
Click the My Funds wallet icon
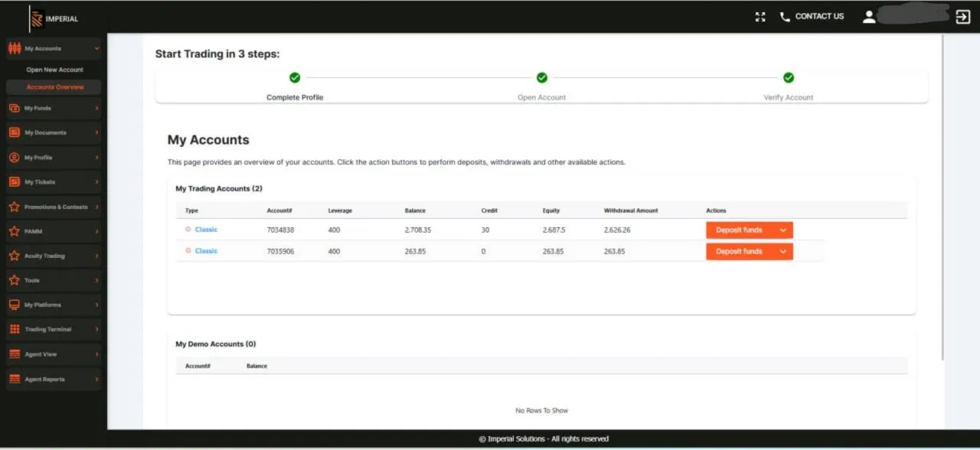[x=14, y=109]
